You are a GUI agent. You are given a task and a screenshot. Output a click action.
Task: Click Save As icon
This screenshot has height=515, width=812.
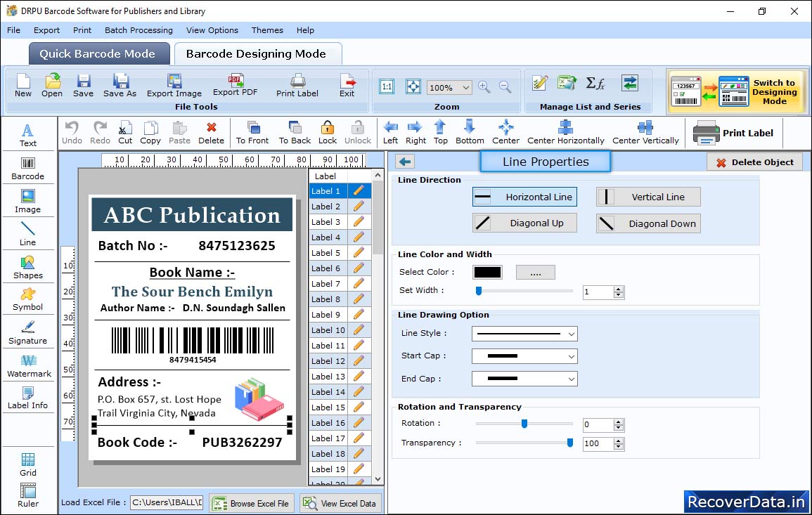click(120, 86)
